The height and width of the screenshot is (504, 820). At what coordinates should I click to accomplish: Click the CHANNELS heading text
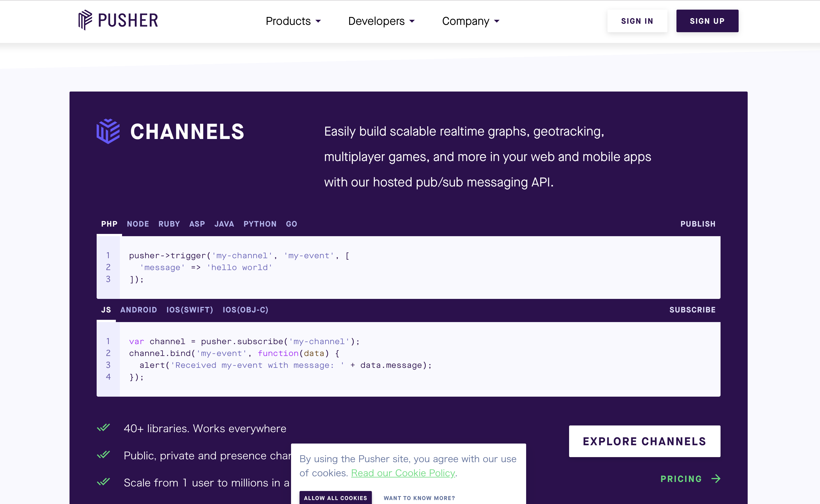coord(187,132)
